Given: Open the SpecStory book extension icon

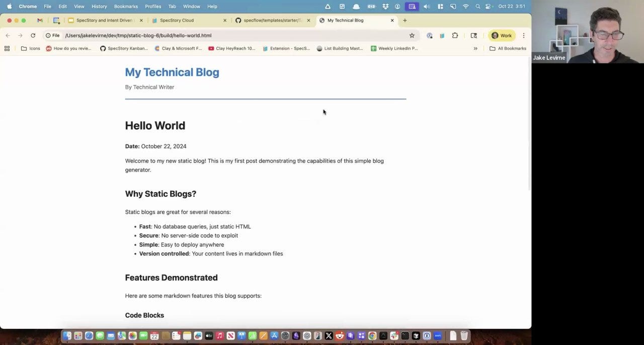Looking at the screenshot, I should coord(442,35).
